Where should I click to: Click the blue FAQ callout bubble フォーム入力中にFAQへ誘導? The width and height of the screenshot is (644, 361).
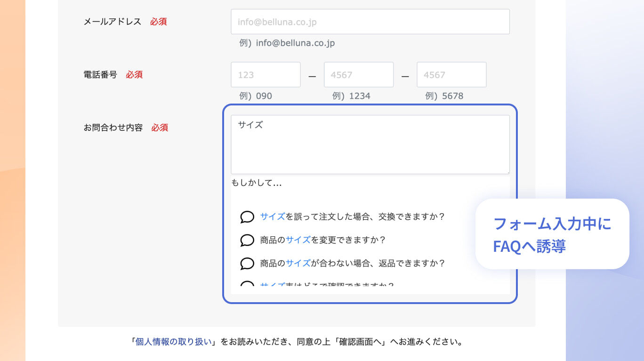552,234
